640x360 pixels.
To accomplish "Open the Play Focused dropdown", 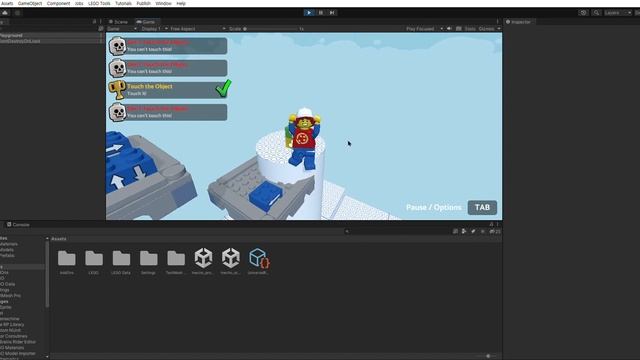I will (x=424, y=29).
